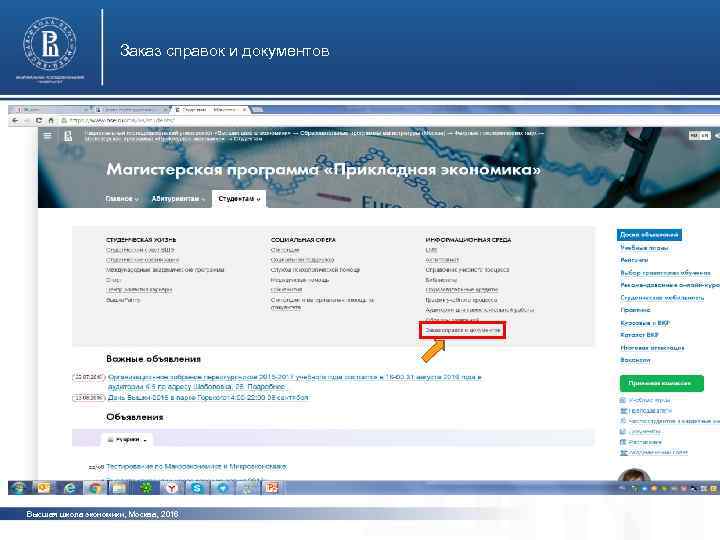Open Итоговая аттестация in sidebar
The image size is (720, 540).
click(x=652, y=348)
